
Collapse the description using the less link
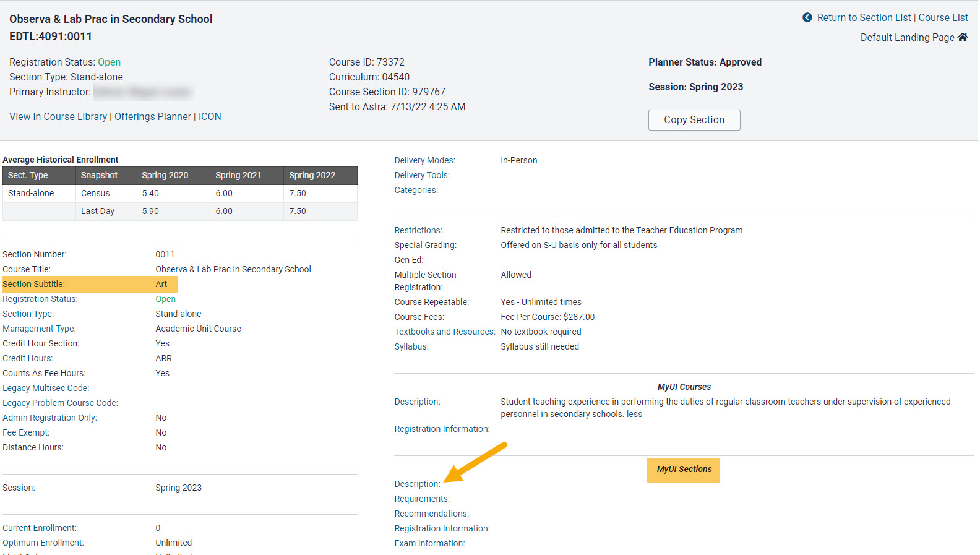634,414
